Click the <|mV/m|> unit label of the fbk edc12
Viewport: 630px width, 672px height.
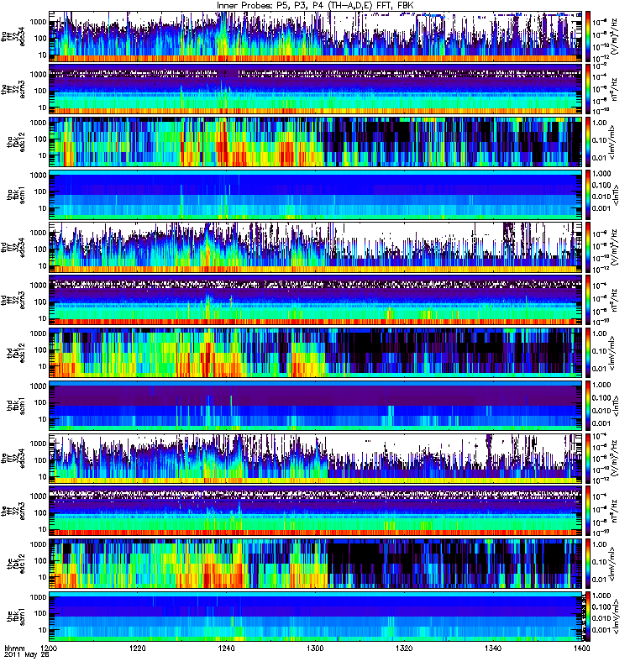pyautogui.click(x=612, y=564)
